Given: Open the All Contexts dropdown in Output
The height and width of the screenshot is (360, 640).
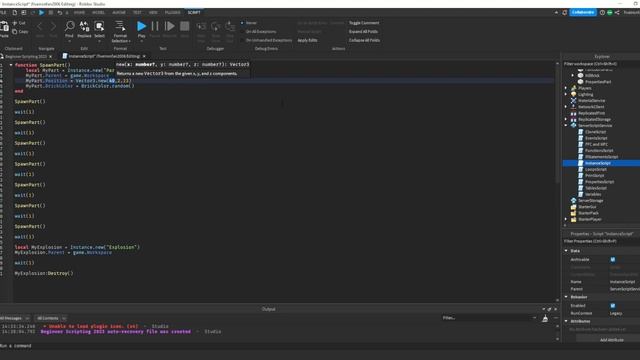Looking at the screenshot, I should click(x=51, y=318).
